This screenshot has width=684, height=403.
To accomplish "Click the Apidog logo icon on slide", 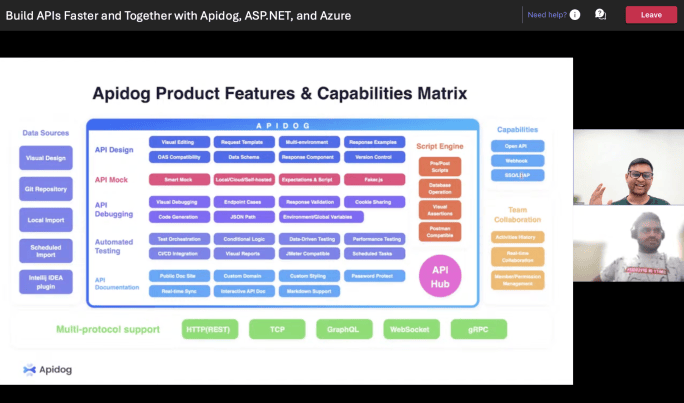I will coord(29,369).
